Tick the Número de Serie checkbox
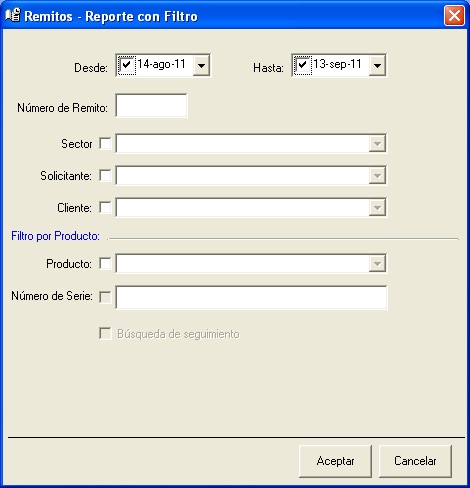This screenshot has height=488, width=470. [105, 297]
